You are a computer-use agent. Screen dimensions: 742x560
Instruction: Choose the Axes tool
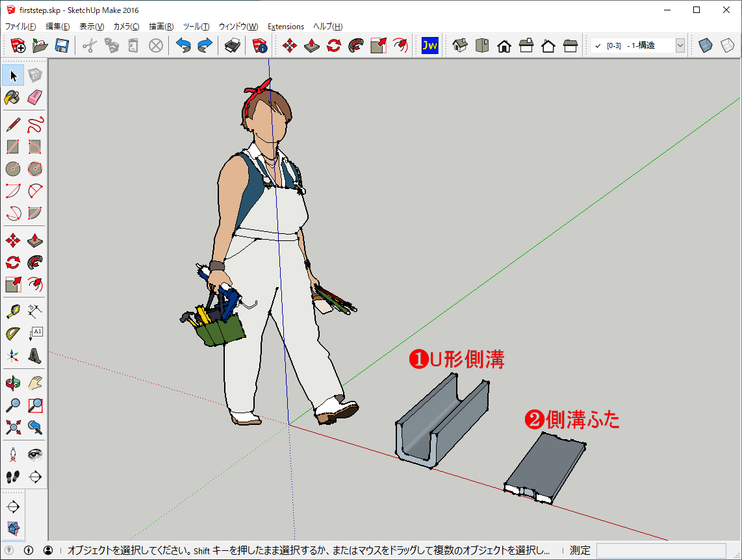[x=13, y=355]
